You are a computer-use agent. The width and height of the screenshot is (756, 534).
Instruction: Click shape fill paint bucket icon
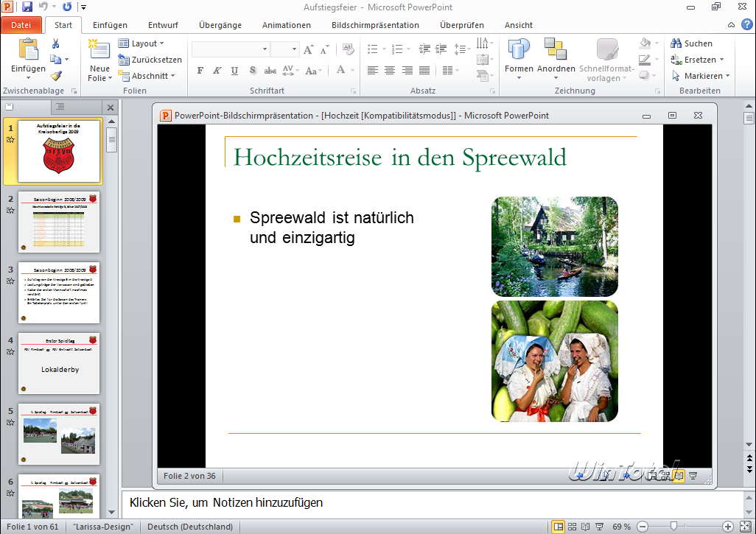pos(645,43)
